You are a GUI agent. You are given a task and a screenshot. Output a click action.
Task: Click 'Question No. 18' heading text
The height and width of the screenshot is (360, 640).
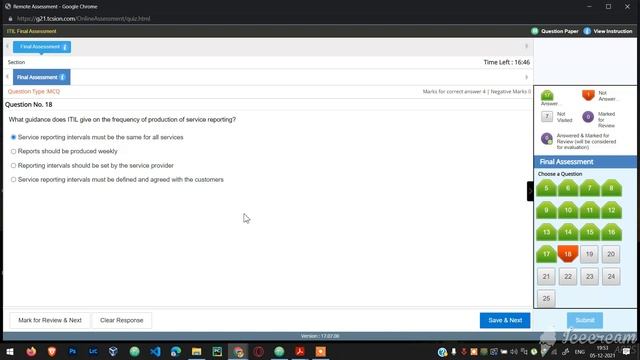click(29, 105)
